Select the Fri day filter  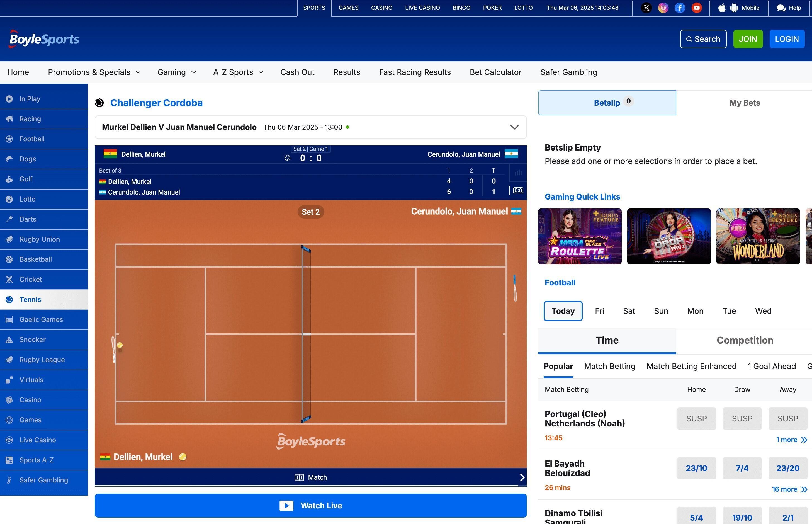coord(599,311)
